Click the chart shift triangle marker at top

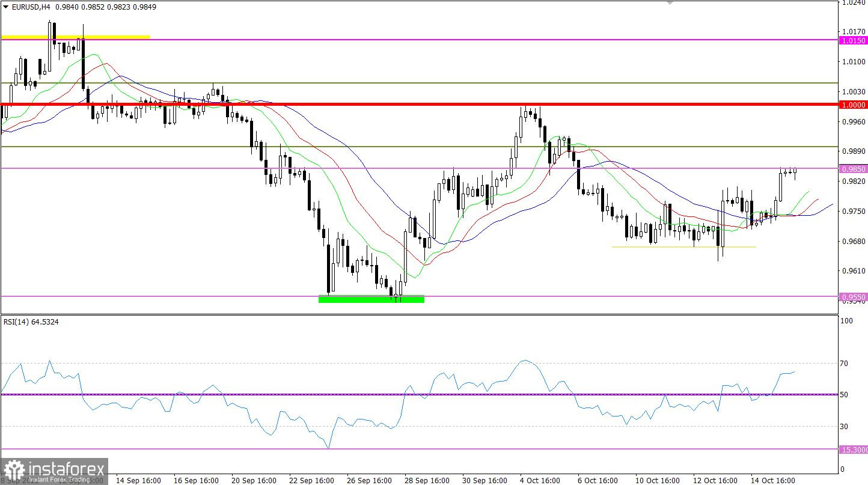(x=670, y=2)
